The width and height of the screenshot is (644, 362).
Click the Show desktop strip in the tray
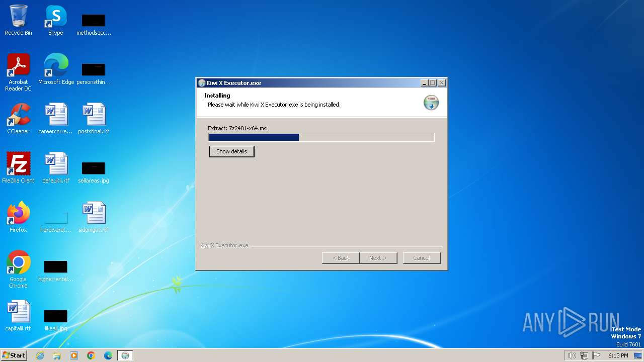638,355
